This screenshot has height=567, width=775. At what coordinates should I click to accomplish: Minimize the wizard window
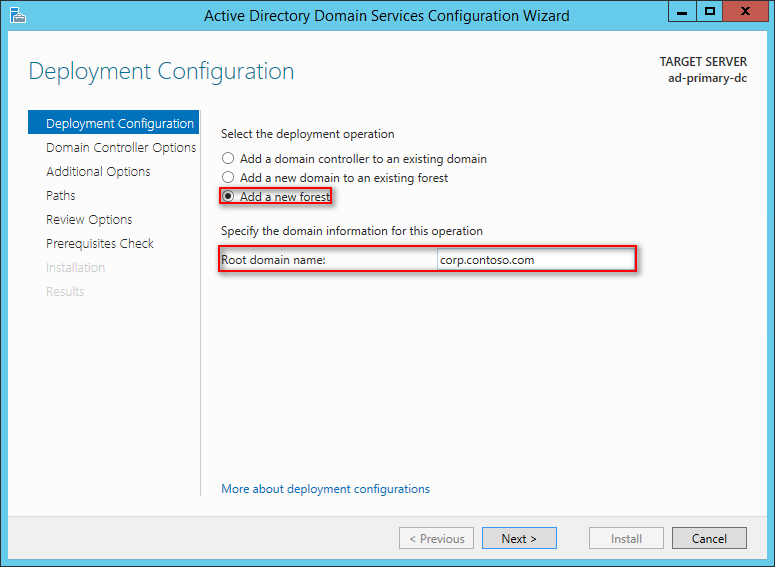click(x=682, y=11)
